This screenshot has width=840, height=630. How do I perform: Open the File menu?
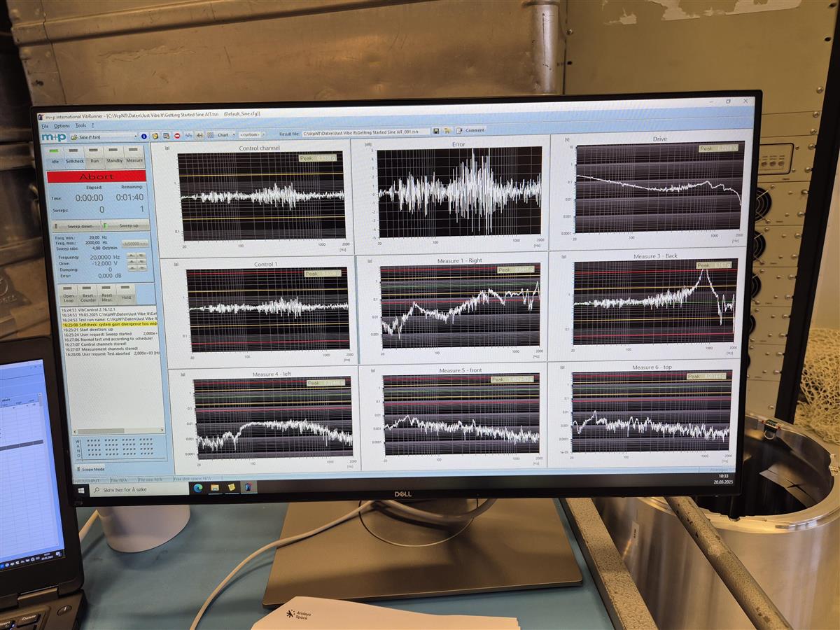pyautogui.click(x=45, y=126)
